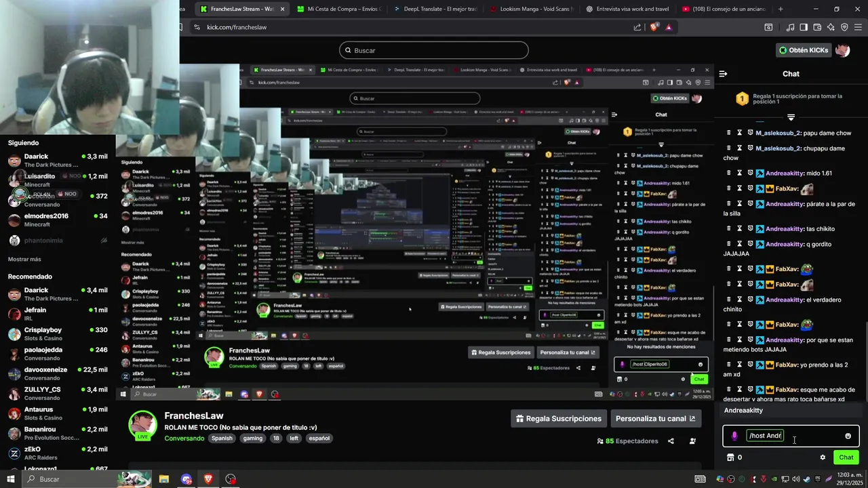Switch to Entrevista visa work and travel tab
This screenshot has width=868, height=488.
(627, 9)
